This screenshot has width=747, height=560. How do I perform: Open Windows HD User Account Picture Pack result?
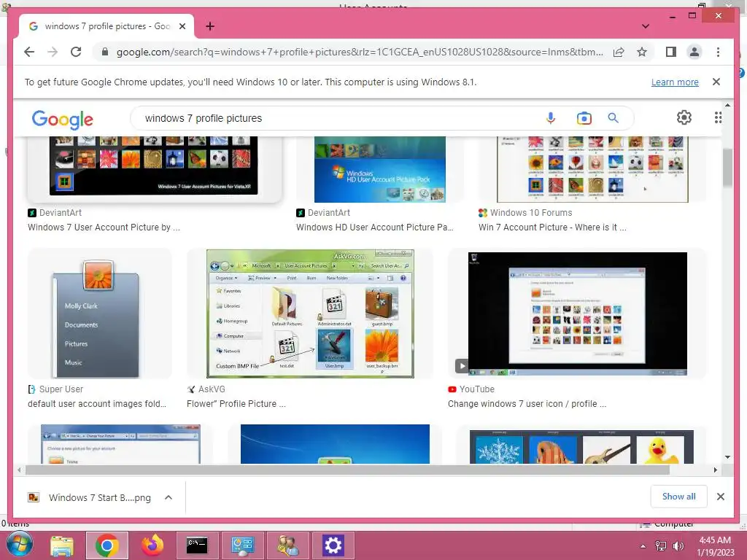374,227
